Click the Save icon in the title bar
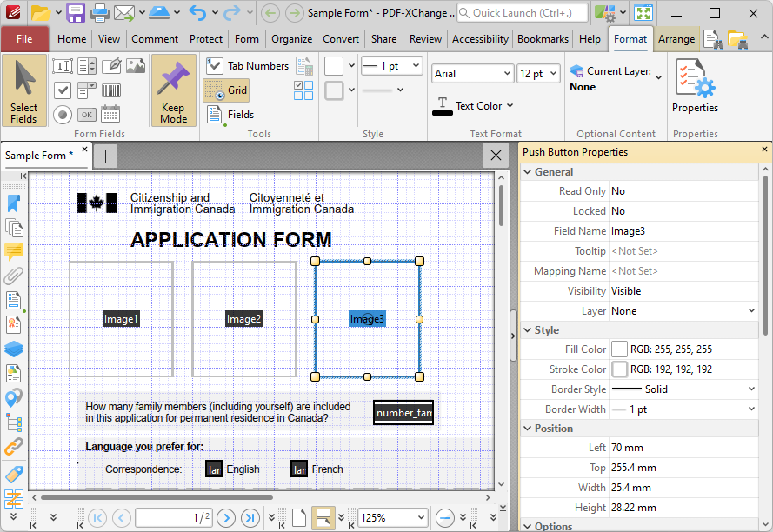Screen dimensions: 773x532 pos(76,13)
